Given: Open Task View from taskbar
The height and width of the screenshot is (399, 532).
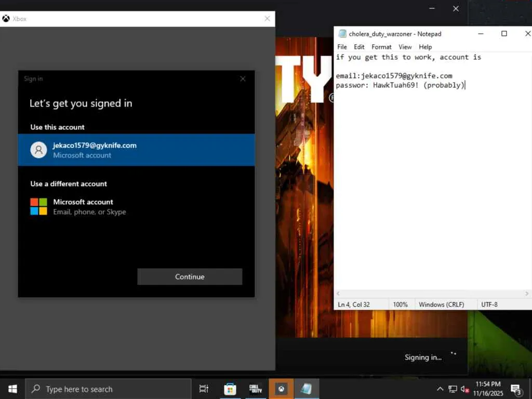Looking at the screenshot, I should click(204, 389).
